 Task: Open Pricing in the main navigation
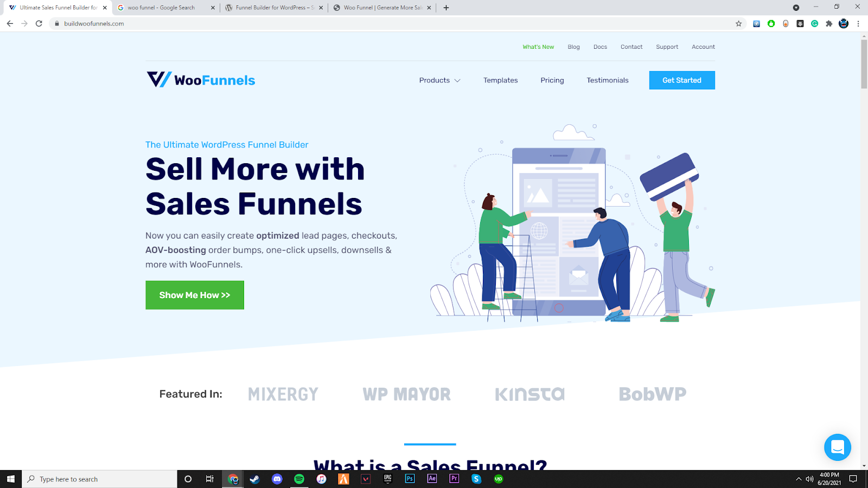tap(552, 80)
